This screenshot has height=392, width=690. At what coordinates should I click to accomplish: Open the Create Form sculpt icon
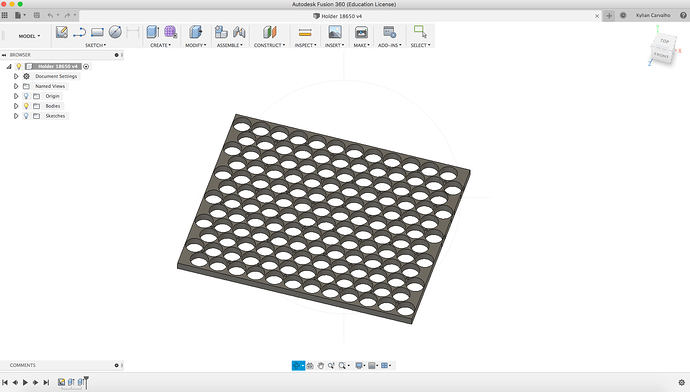170,32
